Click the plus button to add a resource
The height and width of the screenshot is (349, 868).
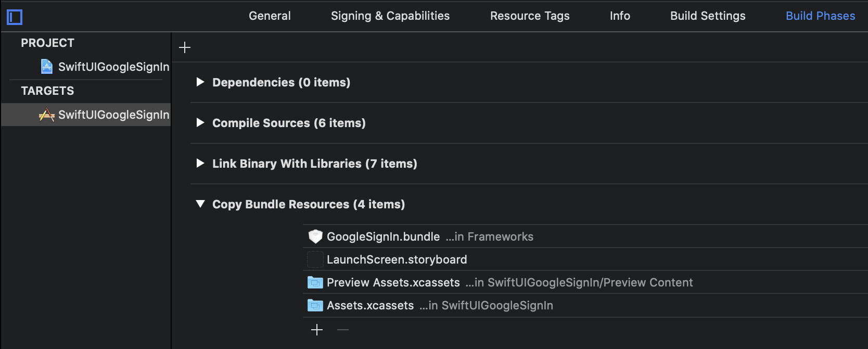point(317,330)
